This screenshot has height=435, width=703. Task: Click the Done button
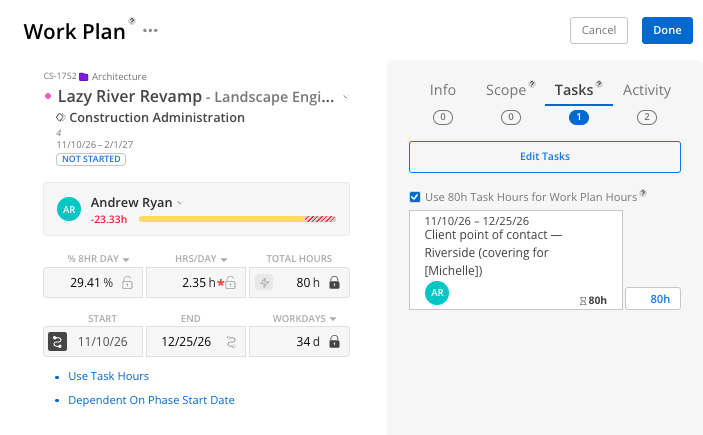pos(667,30)
